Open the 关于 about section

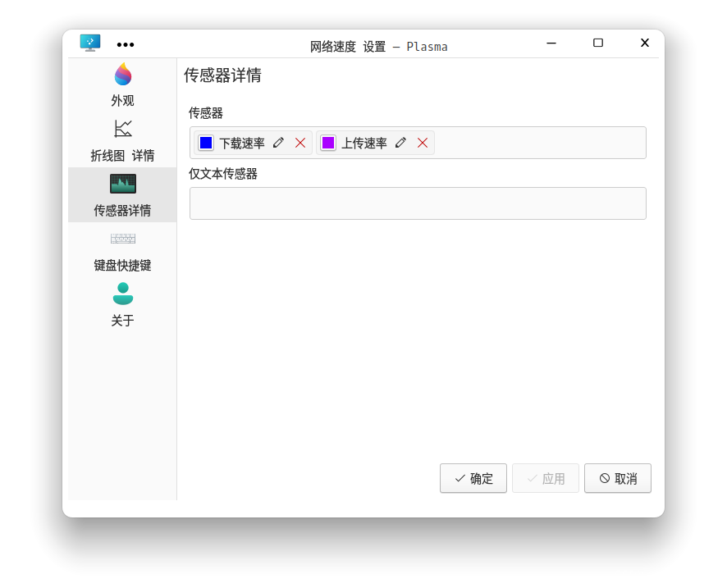[x=122, y=304]
